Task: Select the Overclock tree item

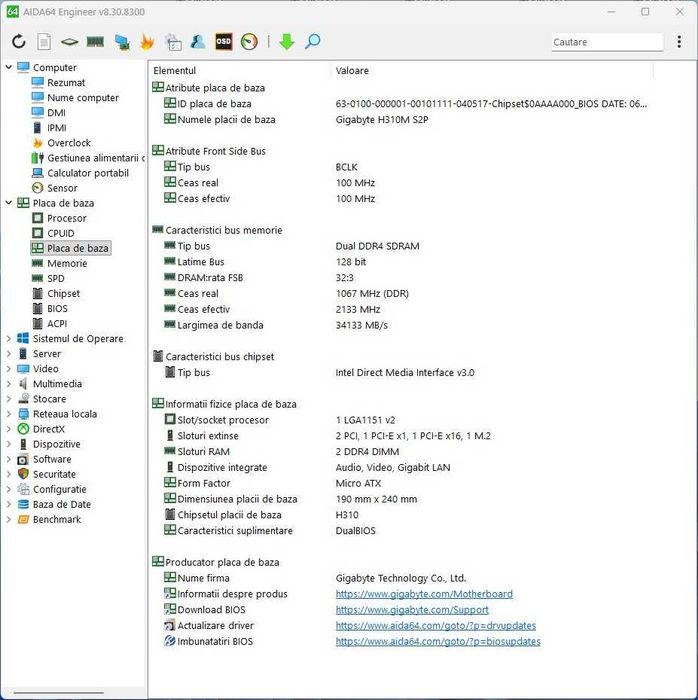Action: [x=69, y=143]
